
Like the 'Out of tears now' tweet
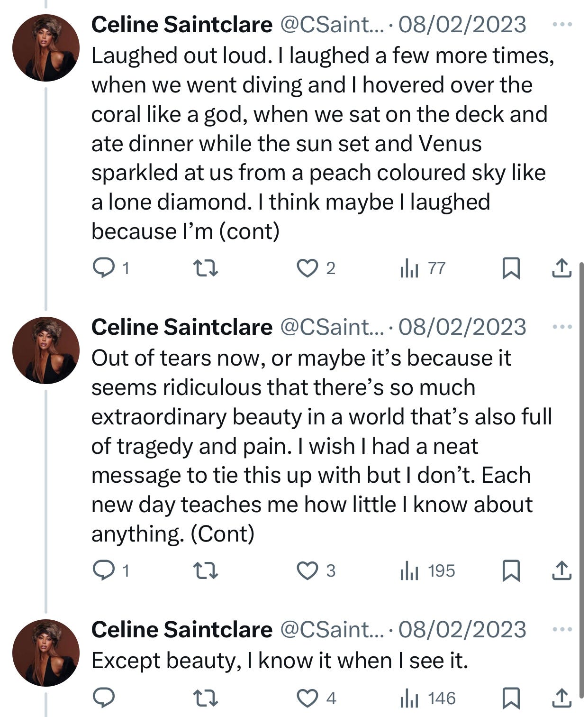[307, 570]
